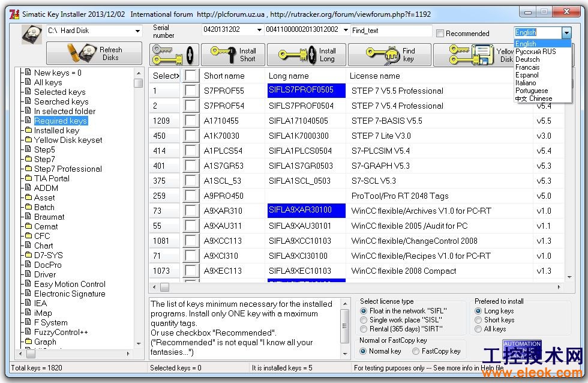Select Selected keys in the tree

[x=59, y=92]
